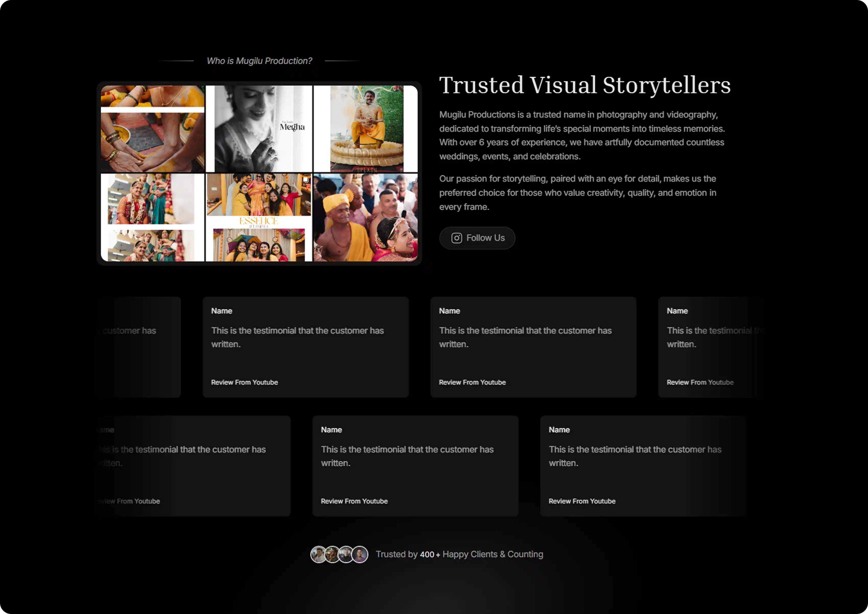The image size is (868, 614).
Task: Click Review From Youtube in top-row second card
Action: [244, 382]
